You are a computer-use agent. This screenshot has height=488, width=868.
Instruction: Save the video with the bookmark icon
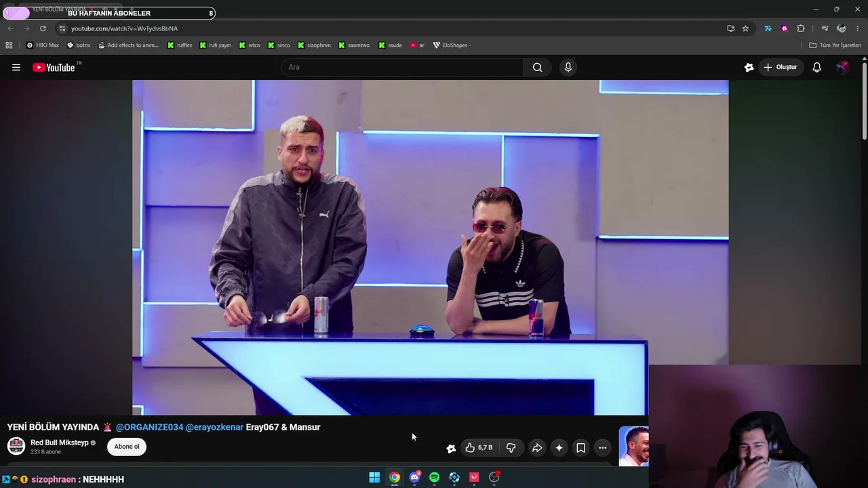(580, 447)
